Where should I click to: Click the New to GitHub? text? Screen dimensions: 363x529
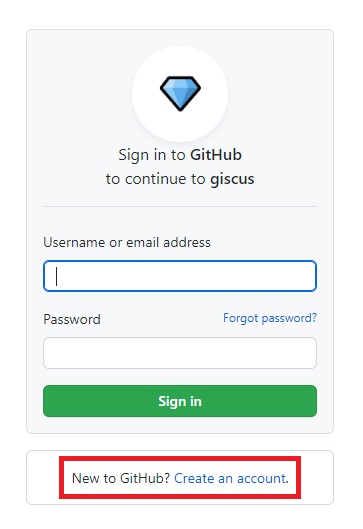[121, 478]
